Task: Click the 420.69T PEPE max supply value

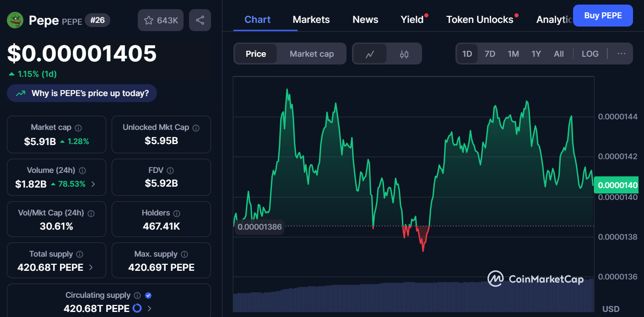Action: (x=161, y=268)
